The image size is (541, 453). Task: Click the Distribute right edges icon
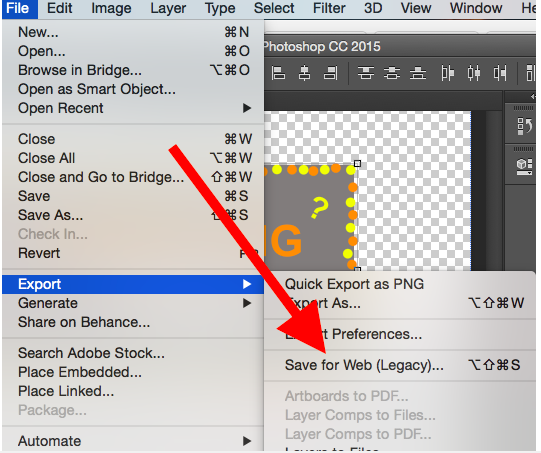(500, 73)
